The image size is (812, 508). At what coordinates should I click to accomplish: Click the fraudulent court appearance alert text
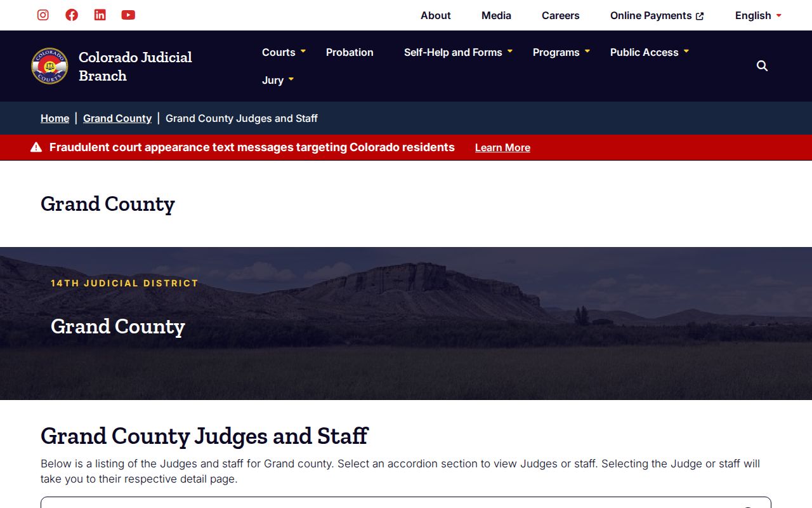(x=252, y=147)
